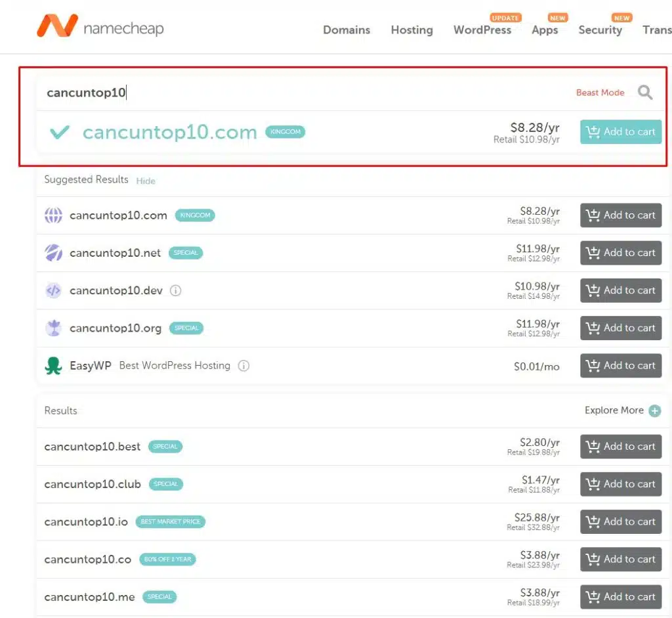672x618 pixels.
Task: Click the Namecheap logo
Action: tap(100, 26)
